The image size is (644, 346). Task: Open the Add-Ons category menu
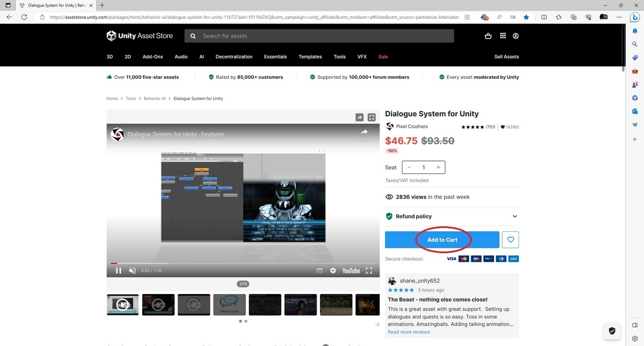tap(153, 57)
